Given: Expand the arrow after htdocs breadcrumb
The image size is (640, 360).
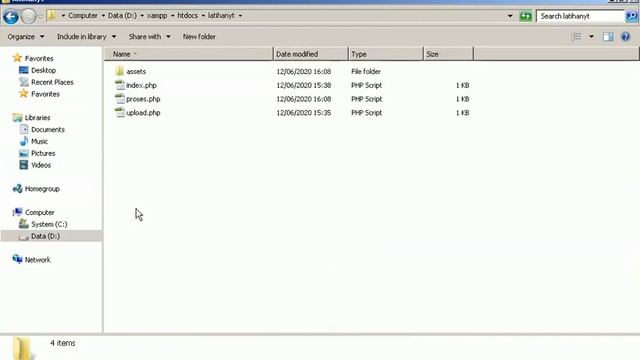Looking at the screenshot, I should (x=203, y=16).
